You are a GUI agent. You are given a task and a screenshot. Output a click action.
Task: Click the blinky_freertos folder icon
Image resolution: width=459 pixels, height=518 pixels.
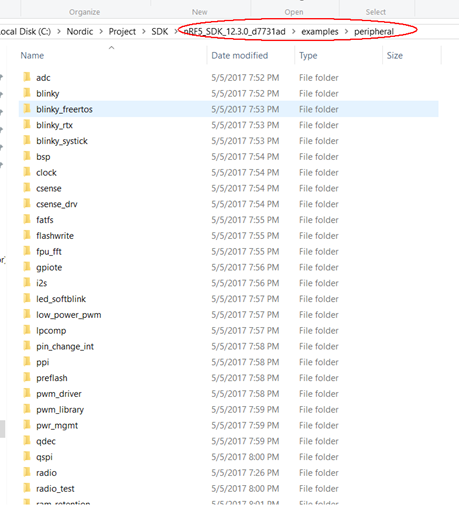pos(27,109)
